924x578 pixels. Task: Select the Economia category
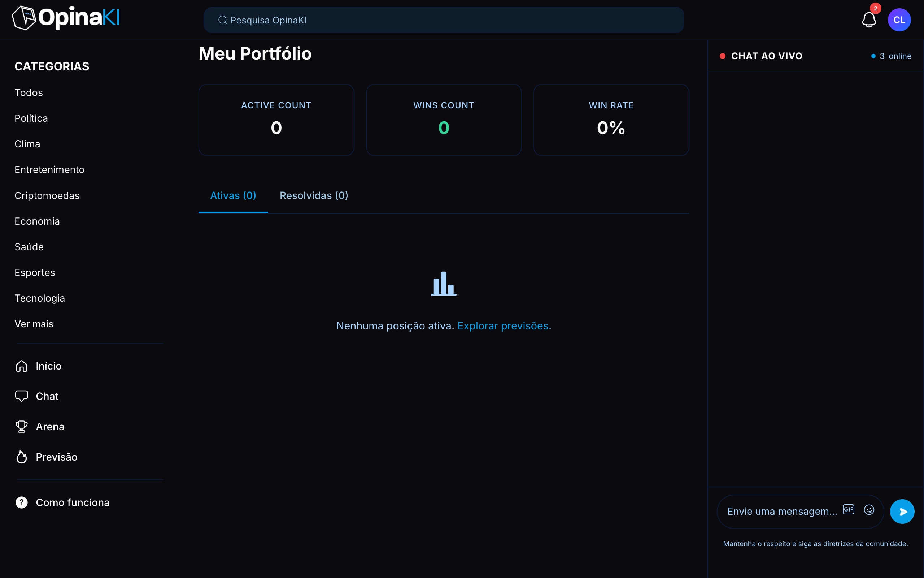click(x=37, y=221)
